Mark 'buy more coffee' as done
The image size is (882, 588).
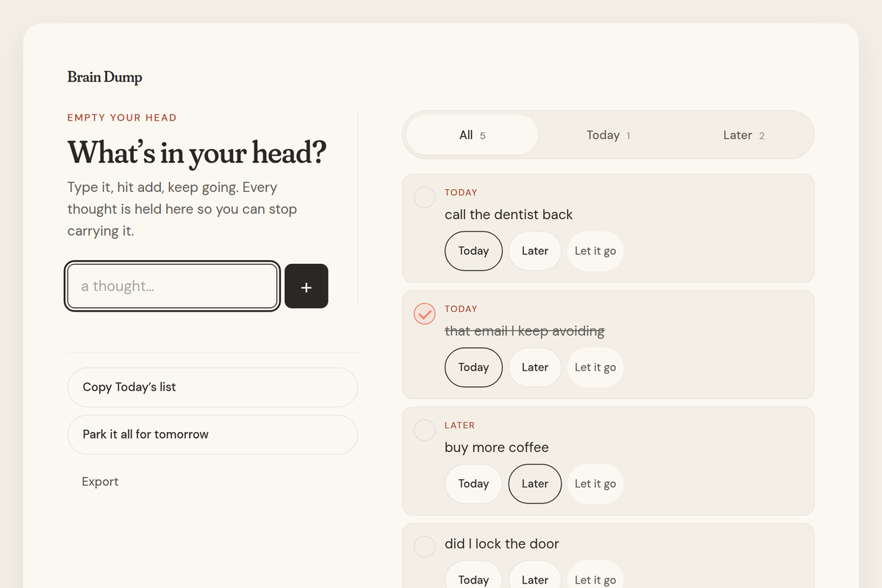425,430
